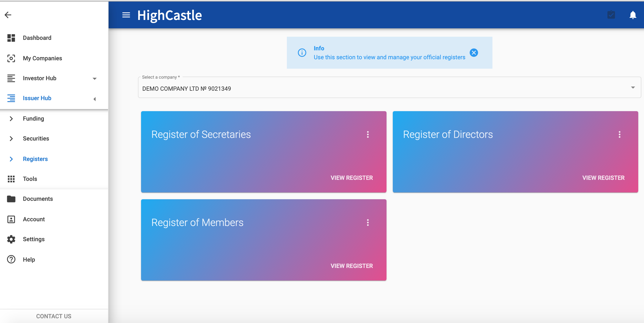Click View Register for Register of Directors
This screenshot has width=644, height=323.
(603, 178)
